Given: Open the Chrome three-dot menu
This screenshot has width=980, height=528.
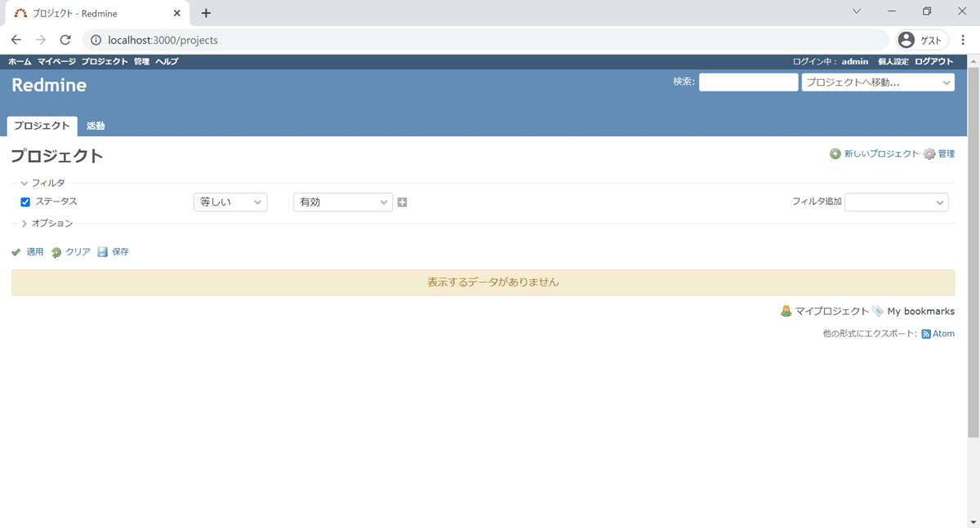Looking at the screenshot, I should pyautogui.click(x=964, y=40).
